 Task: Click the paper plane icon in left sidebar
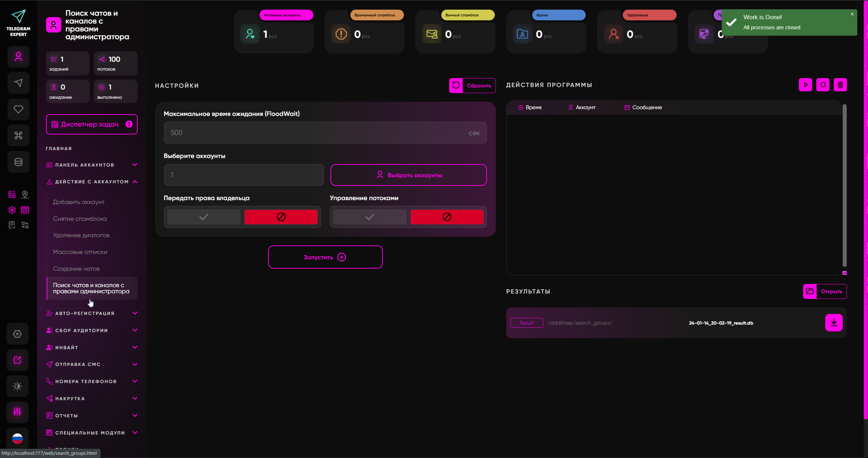18,83
